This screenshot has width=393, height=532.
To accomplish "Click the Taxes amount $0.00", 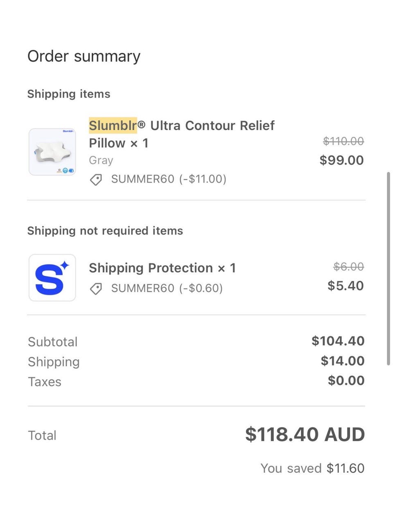I will click(346, 381).
